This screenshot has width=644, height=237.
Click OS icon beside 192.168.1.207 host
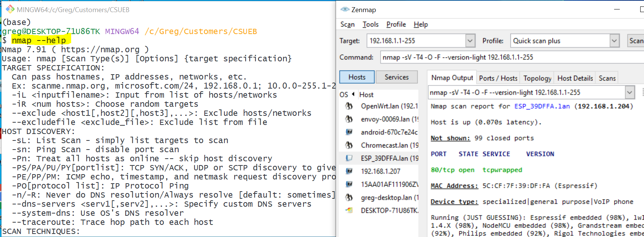[x=349, y=171]
